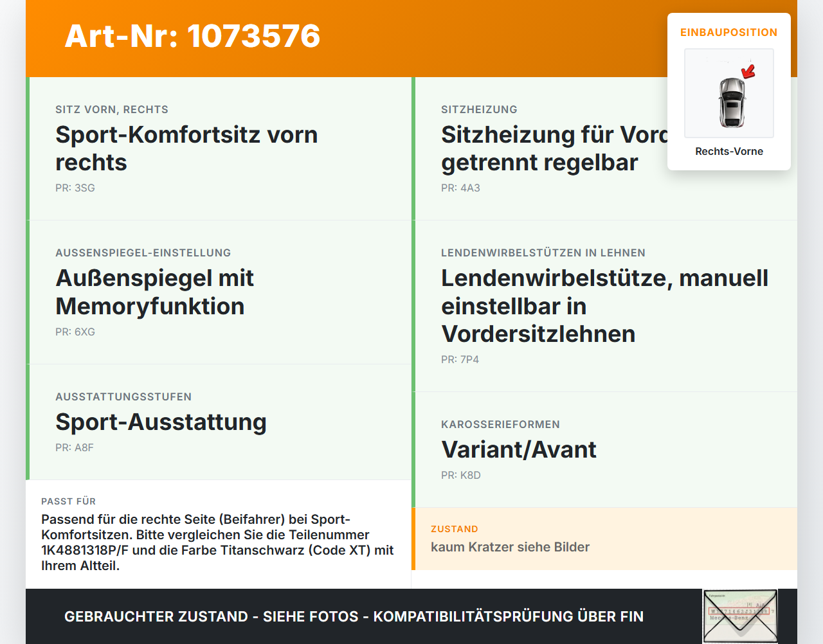Click the 'KAROSSERIEFORMEN' category label
The image size is (823, 644).
[500, 425]
